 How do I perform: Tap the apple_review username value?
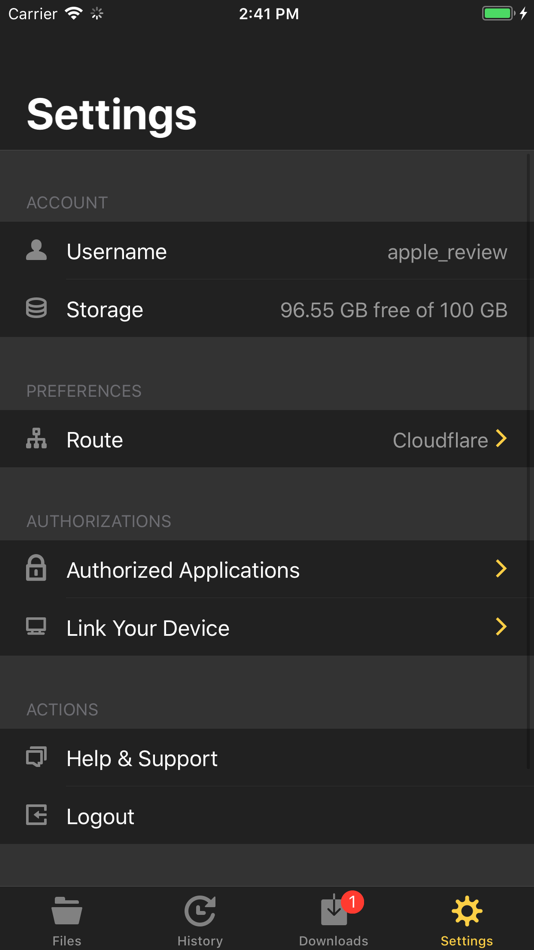pos(447,252)
